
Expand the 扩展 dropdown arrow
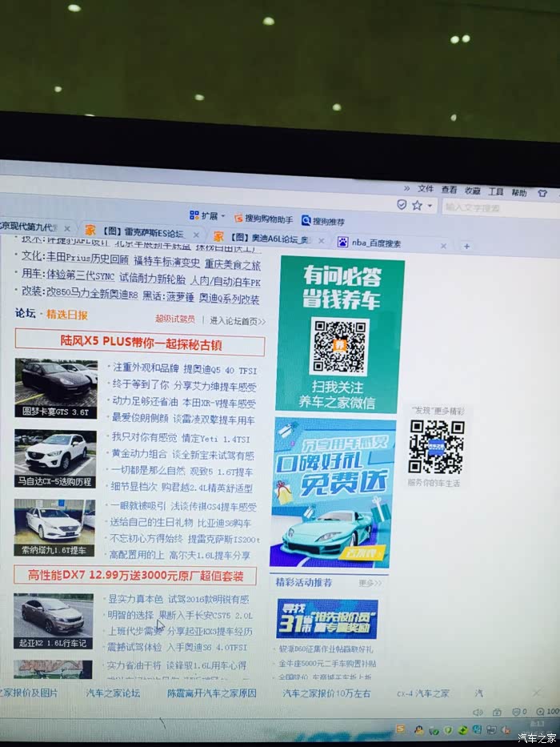coord(223,216)
